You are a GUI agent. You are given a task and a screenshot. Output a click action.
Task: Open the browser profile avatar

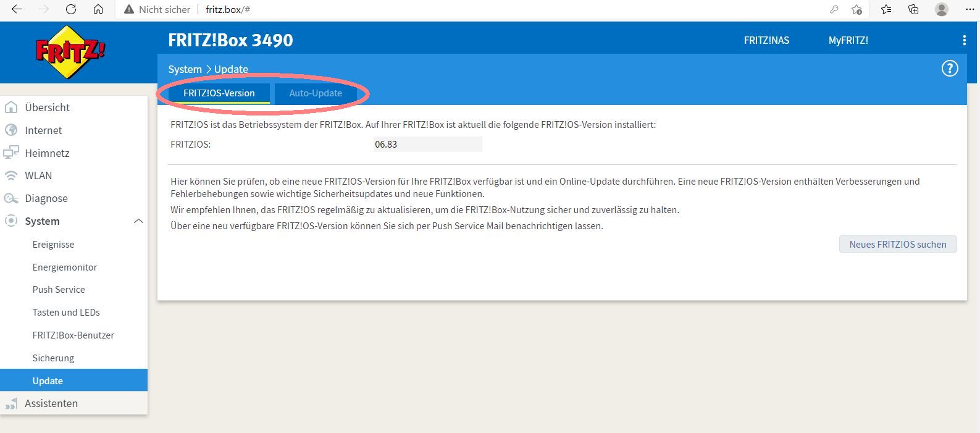[942, 9]
